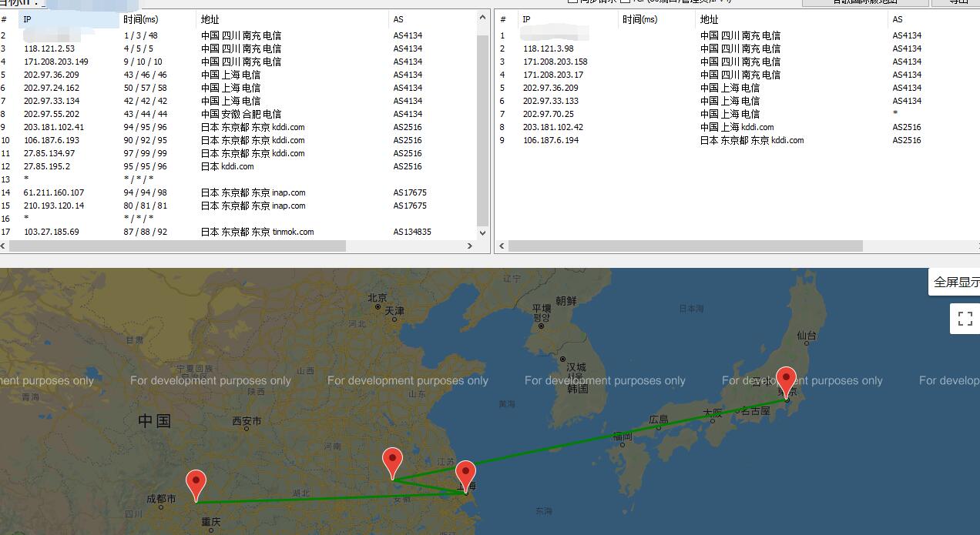Screen dimensions: 980x535
Task: Click the fullscreen map toggle icon
Action: coord(965,319)
